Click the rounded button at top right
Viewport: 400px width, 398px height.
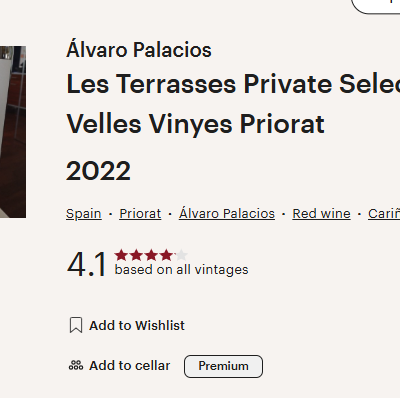pyautogui.click(x=376, y=5)
